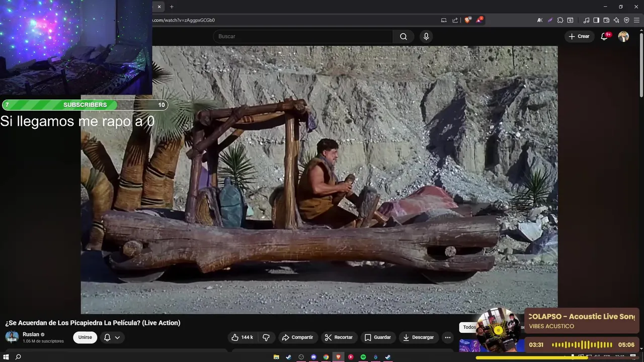Open the YouTube account avatar menu
644x362 pixels.
pyautogui.click(x=623, y=36)
